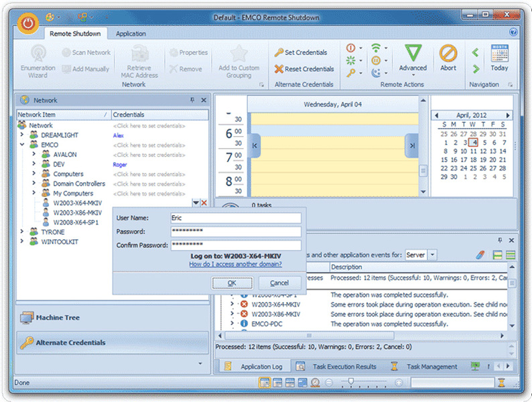532x402 pixels.
Task: Cancel the credentials dialog
Action: coord(279,283)
